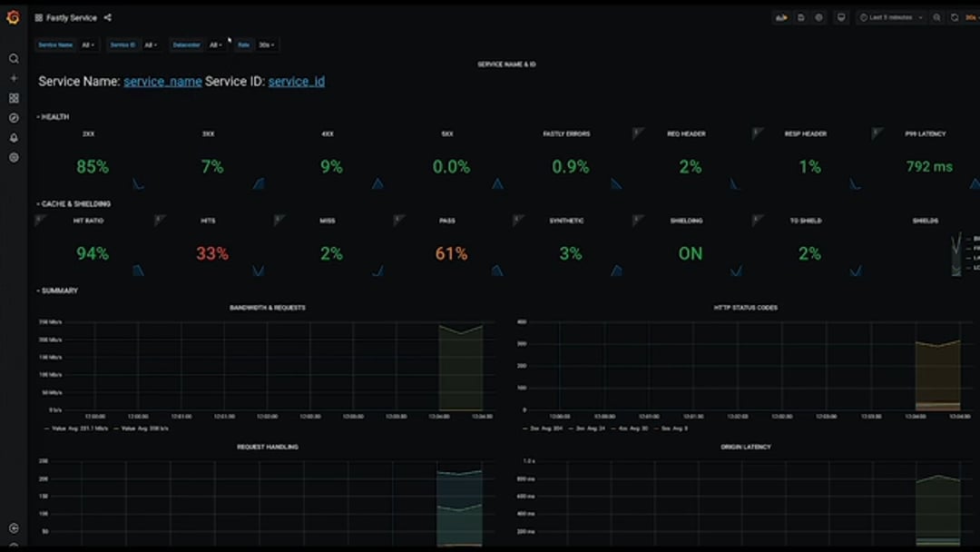Collapse the Cache & Shielding row
The height and width of the screenshot is (552, 980).
pyautogui.click(x=73, y=203)
